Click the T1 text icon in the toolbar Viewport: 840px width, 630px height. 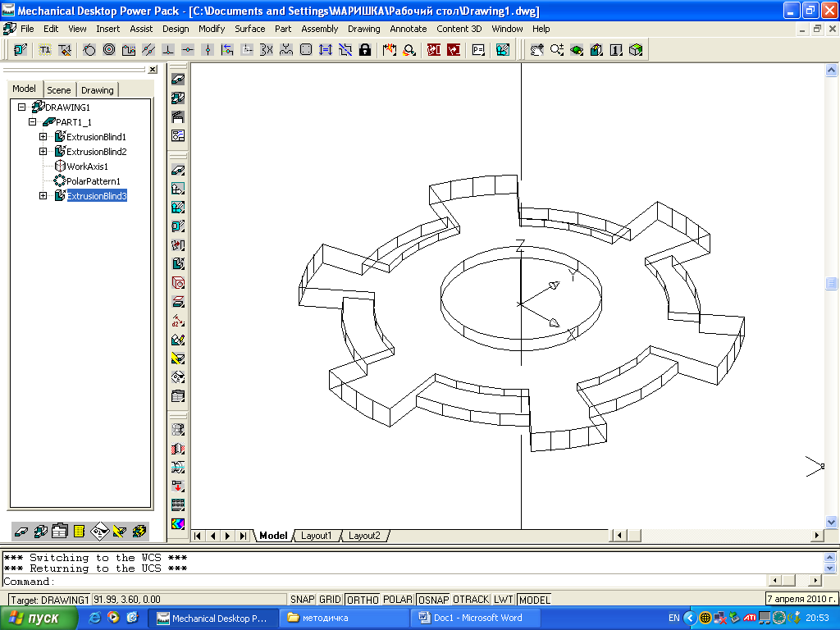[x=45, y=50]
